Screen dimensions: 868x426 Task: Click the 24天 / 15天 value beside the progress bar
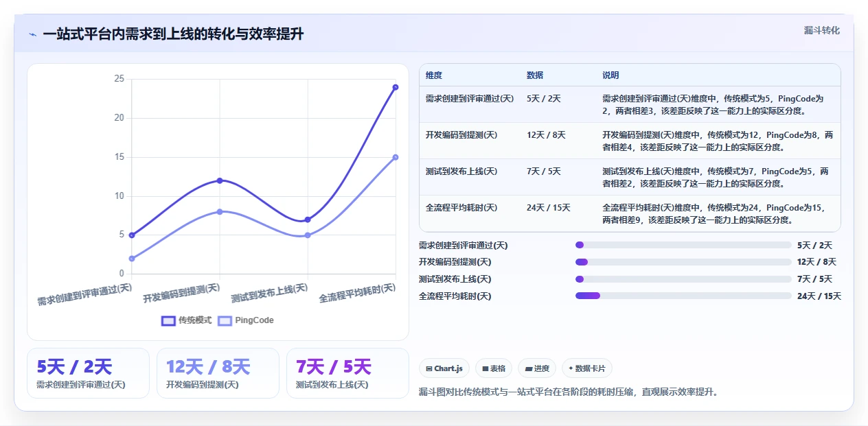coord(819,296)
